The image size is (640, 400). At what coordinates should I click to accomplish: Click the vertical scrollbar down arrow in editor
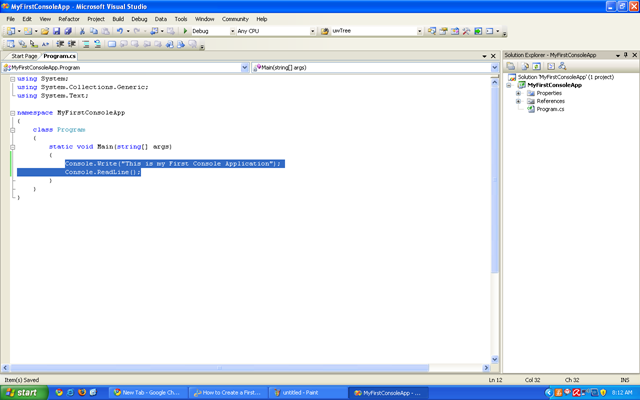tap(494, 360)
